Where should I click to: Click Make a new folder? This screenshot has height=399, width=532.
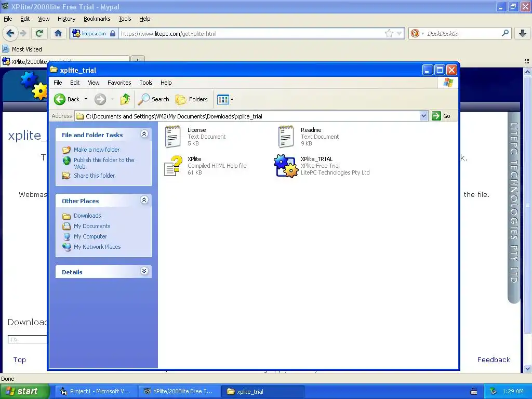tap(97, 150)
